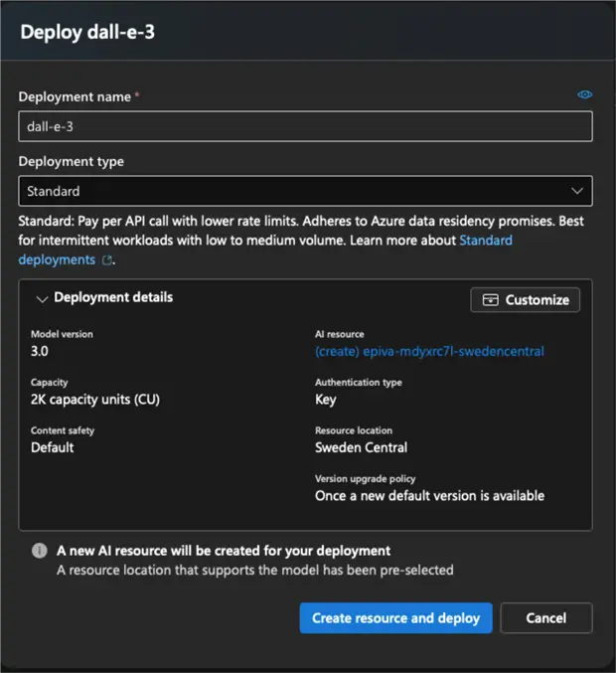Click the 'A new AI resource will be created' notice

coord(224,551)
